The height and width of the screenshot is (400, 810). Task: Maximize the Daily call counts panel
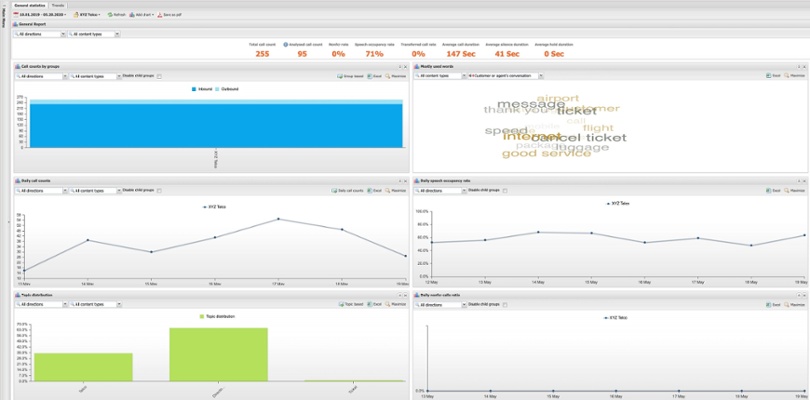click(x=395, y=191)
